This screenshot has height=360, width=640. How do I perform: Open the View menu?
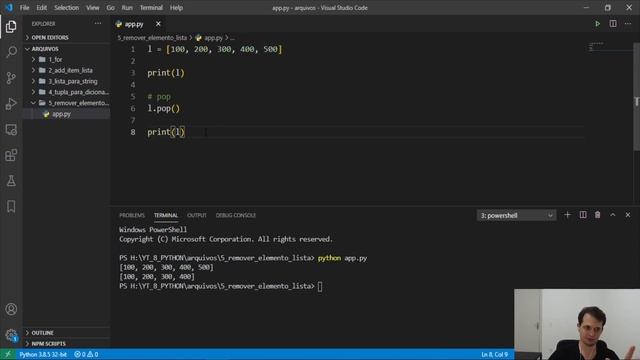pos(93,8)
